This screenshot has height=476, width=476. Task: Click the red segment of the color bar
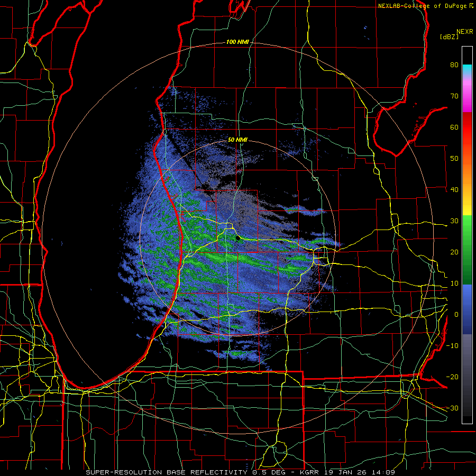tap(467, 131)
